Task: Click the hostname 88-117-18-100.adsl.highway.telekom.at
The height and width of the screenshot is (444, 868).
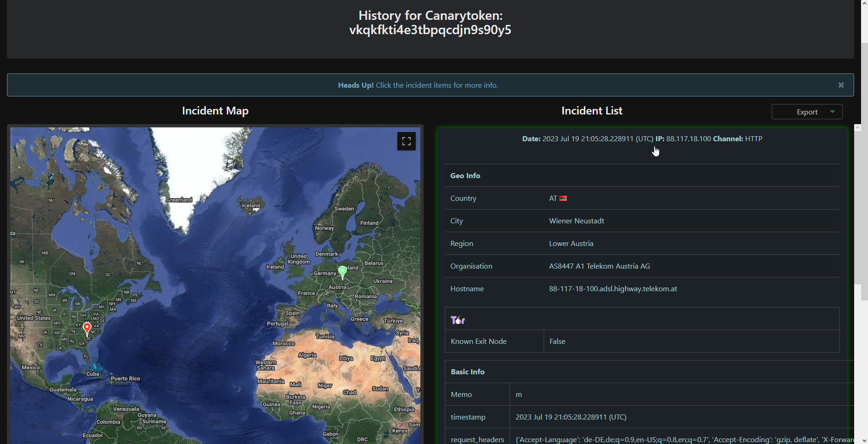Action: 613,289
